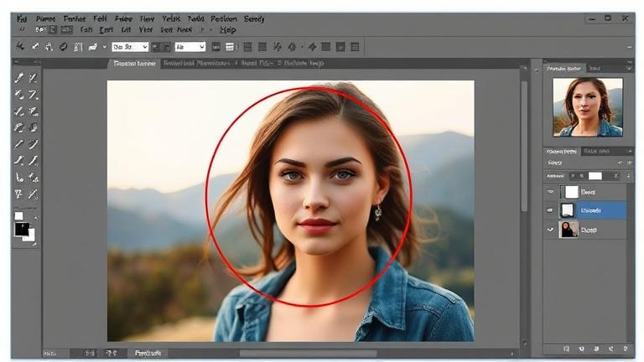644x362 pixels.
Task: Click the white value field in the layers options row
Action: pyautogui.click(x=595, y=176)
